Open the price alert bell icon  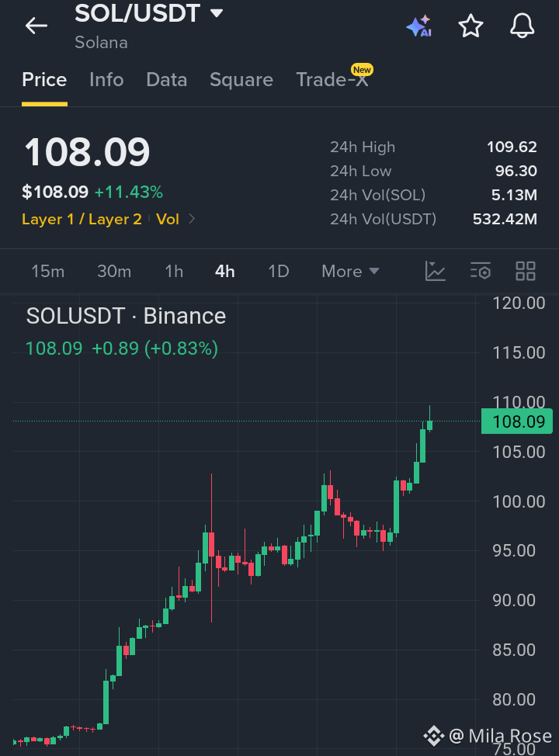(522, 26)
